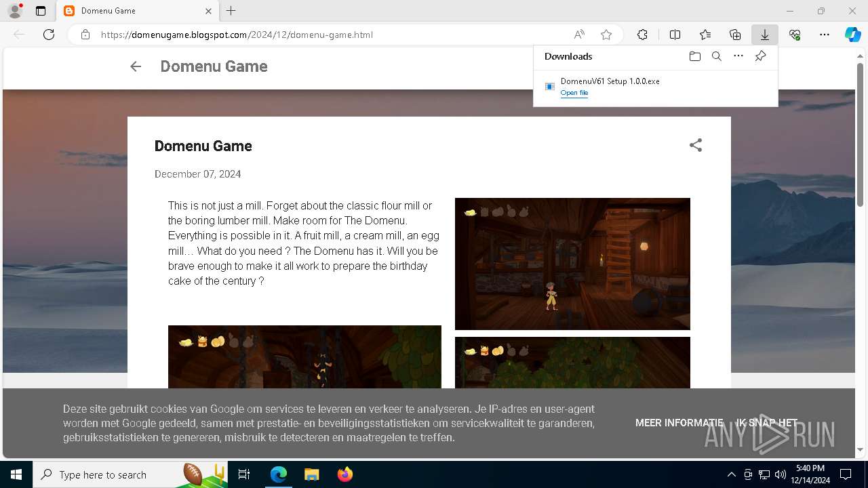Click taskbar search box
The image size is (868, 488).
[132, 474]
